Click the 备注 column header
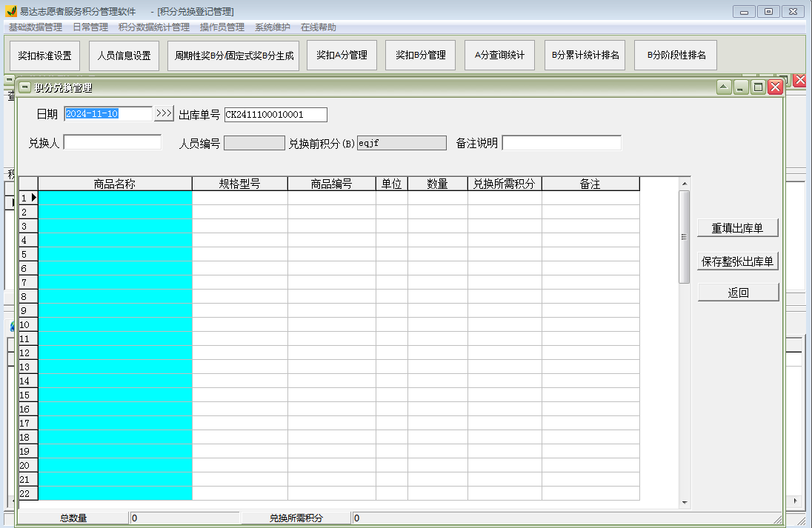Screen dimensions: 812x528 click(x=590, y=184)
